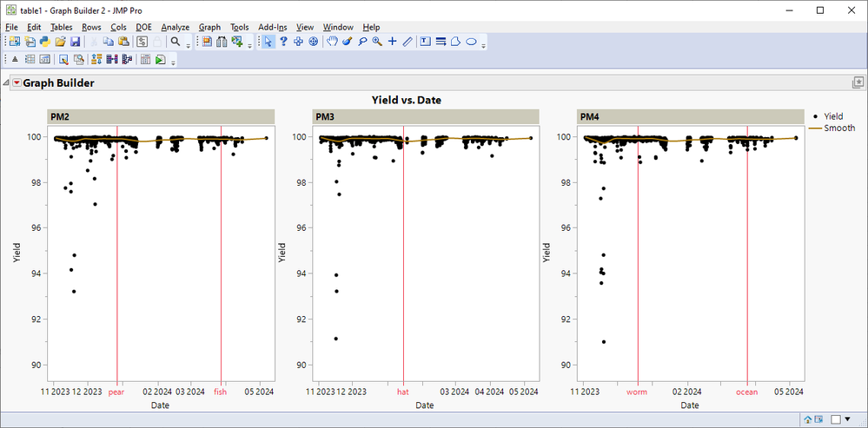Click the PM3 panel header

tap(426, 117)
